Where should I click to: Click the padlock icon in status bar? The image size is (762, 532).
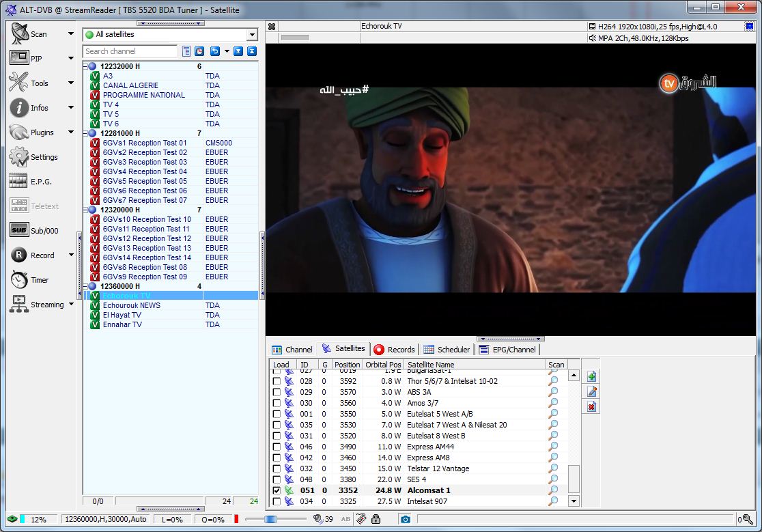coord(376,520)
